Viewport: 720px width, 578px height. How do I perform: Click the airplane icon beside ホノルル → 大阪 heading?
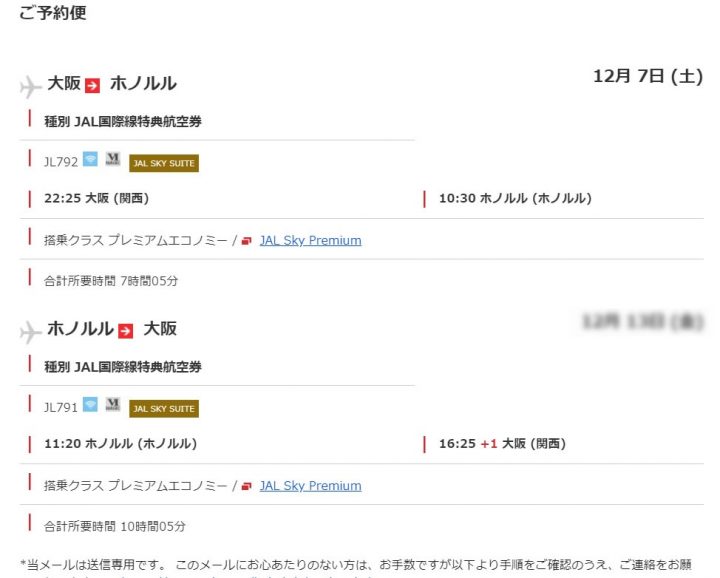pyautogui.click(x=31, y=333)
